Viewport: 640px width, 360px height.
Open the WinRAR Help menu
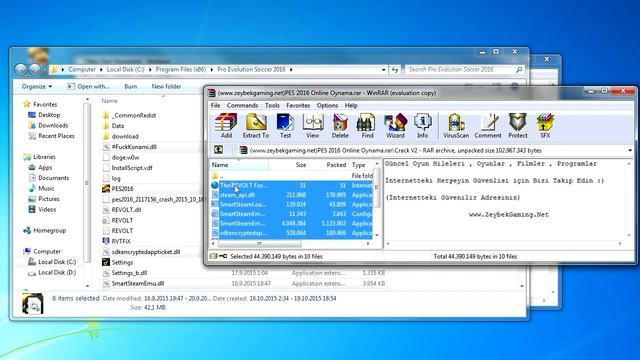click(x=351, y=105)
